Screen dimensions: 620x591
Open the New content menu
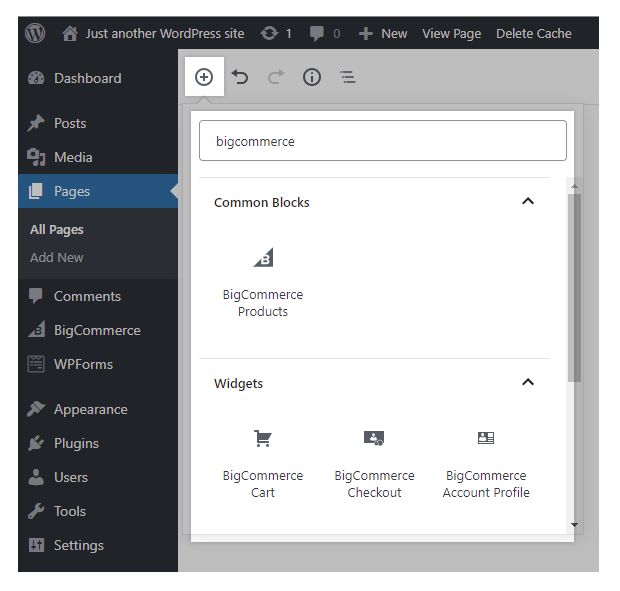click(x=383, y=33)
